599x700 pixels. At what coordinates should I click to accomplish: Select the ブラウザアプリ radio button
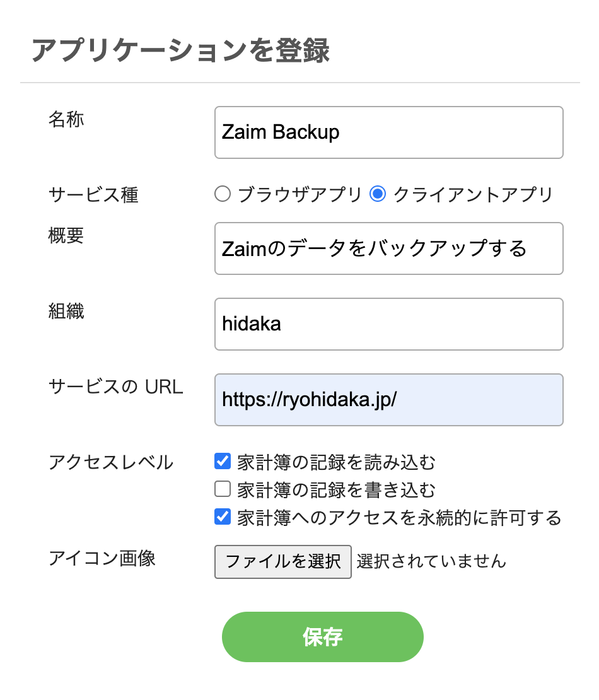click(223, 194)
